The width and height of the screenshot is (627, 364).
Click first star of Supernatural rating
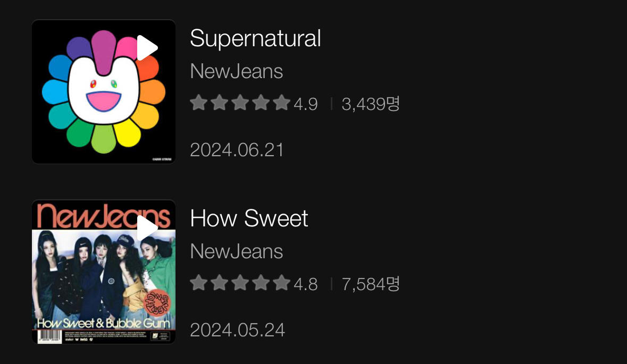click(198, 103)
